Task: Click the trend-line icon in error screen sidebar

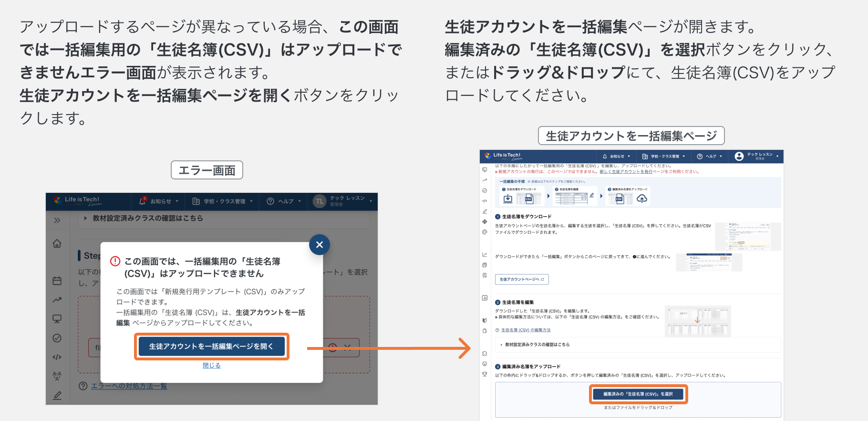Action: tap(57, 300)
